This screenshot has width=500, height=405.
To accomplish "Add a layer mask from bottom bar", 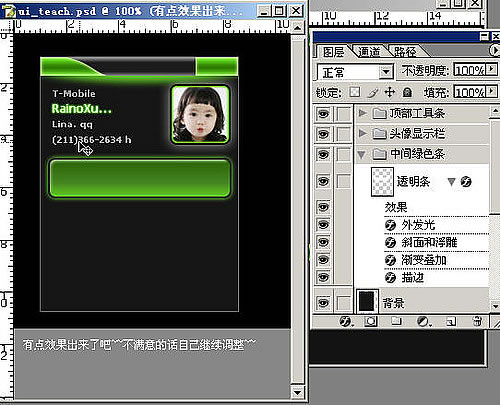I will coord(371,321).
